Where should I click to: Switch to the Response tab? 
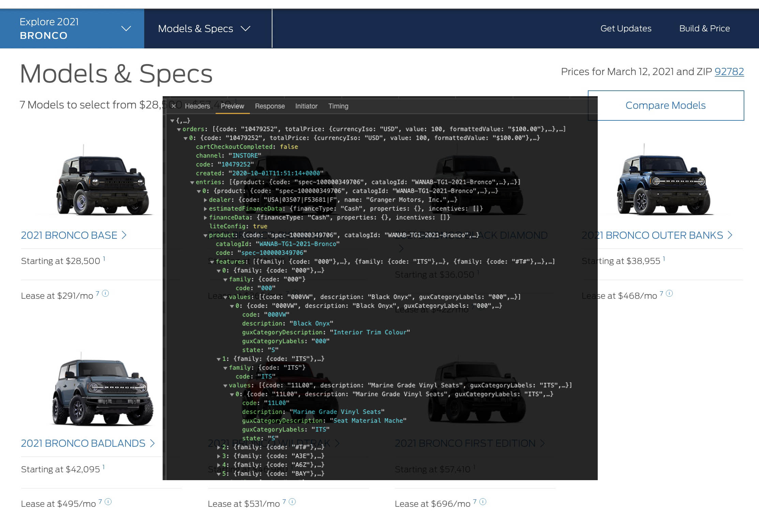coord(269,106)
